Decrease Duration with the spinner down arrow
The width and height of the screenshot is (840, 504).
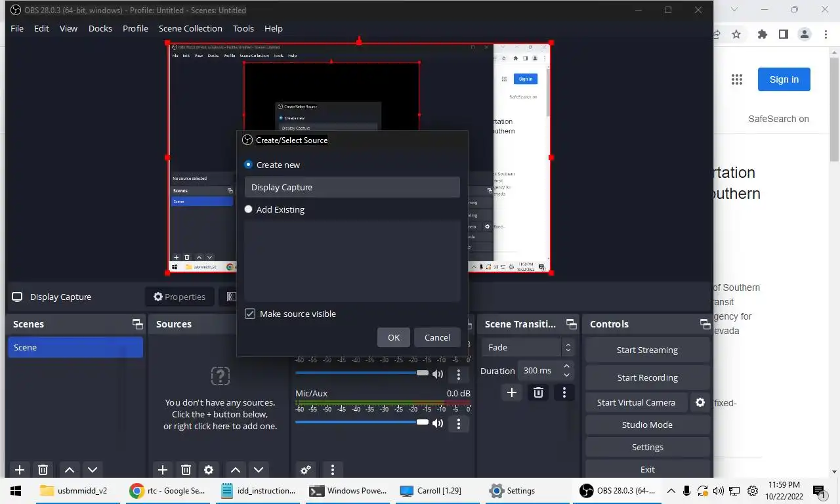pos(567,375)
